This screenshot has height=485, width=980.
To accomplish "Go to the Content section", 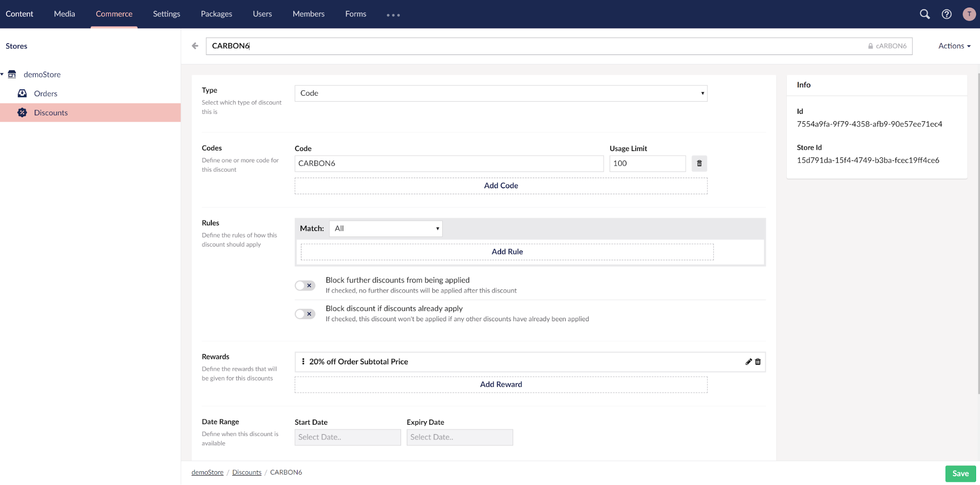I will [19, 14].
